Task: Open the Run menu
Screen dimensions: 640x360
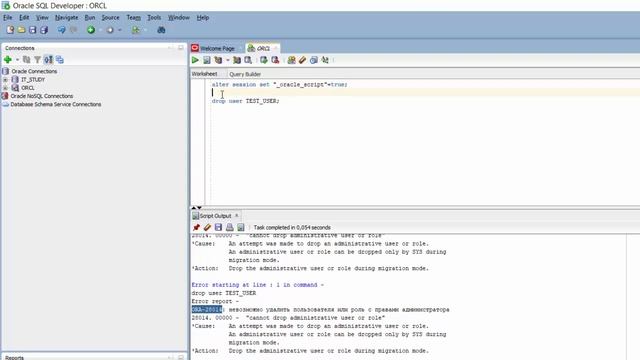Action: click(x=90, y=18)
